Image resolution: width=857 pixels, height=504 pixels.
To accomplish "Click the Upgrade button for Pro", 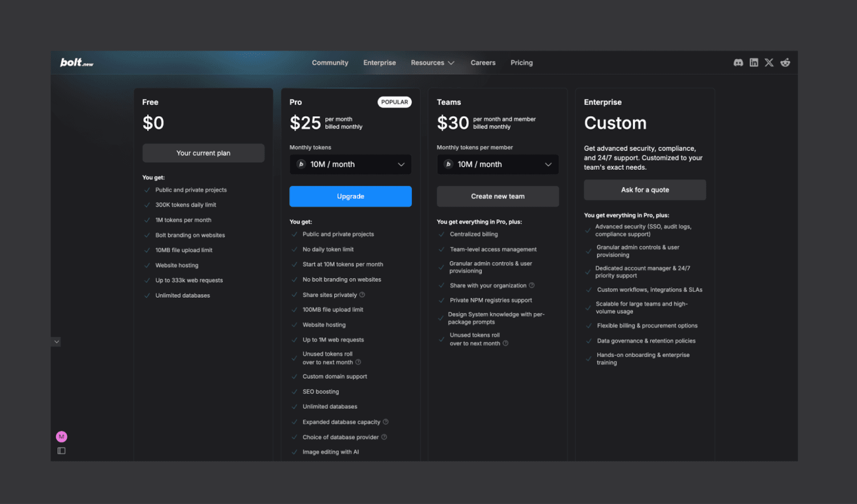I will (350, 197).
